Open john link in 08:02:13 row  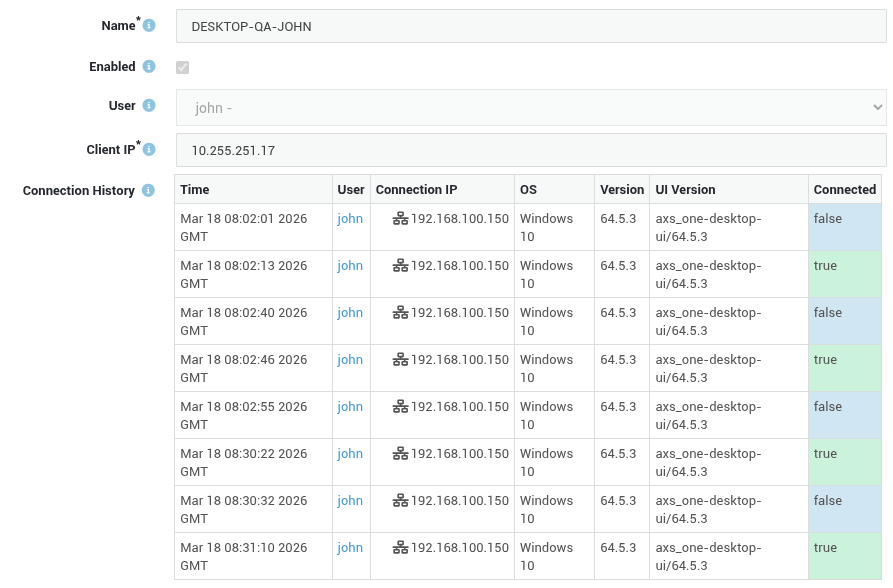tap(350, 266)
